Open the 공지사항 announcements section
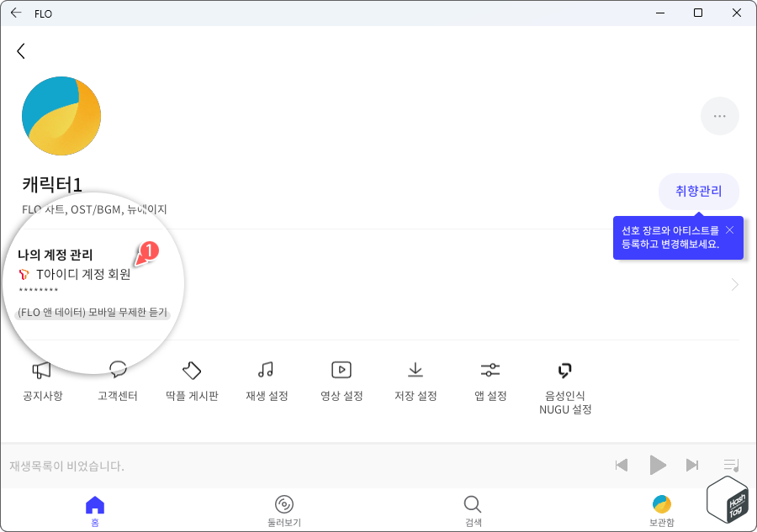This screenshot has width=757, height=532. click(x=40, y=380)
